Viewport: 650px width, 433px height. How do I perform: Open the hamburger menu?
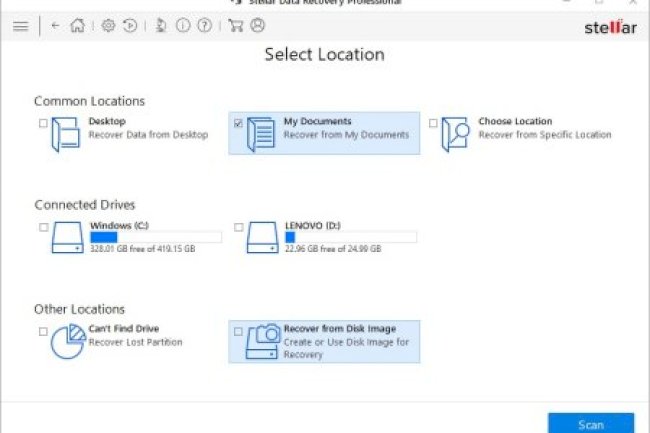click(x=20, y=26)
